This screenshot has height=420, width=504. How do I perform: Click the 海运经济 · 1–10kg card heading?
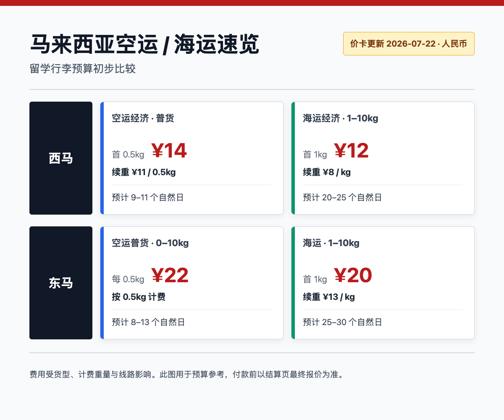341,118
